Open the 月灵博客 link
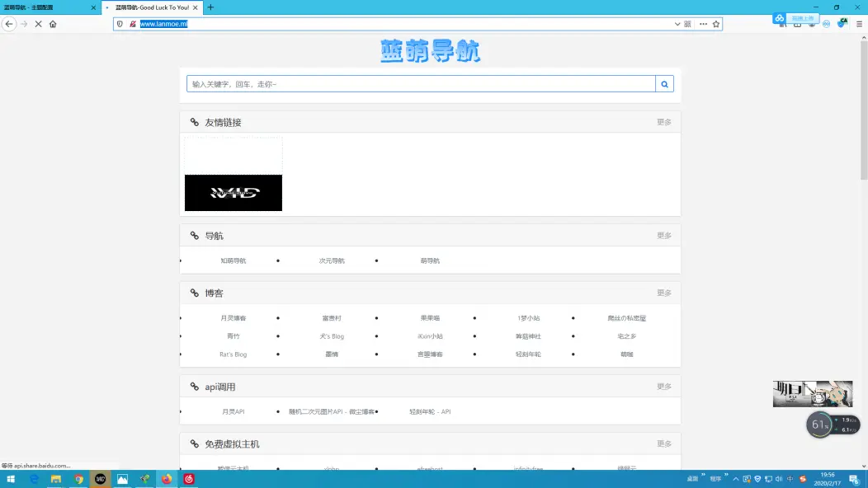The width and height of the screenshot is (868, 488). tap(233, 318)
